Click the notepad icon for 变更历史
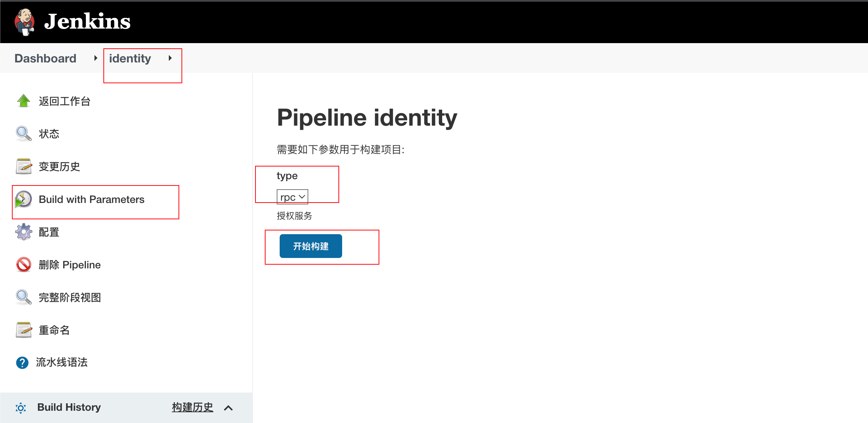The width and height of the screenshot is (868, 423). (x=23, y=166)
